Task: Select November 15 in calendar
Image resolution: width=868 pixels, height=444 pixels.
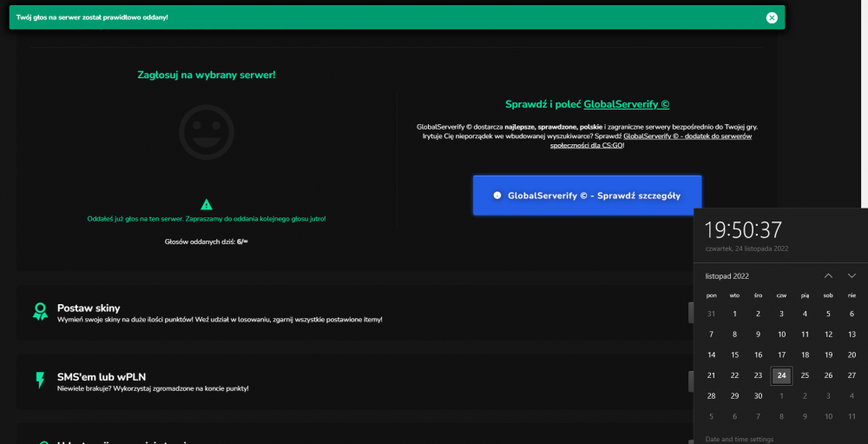Action: [734, 355]
